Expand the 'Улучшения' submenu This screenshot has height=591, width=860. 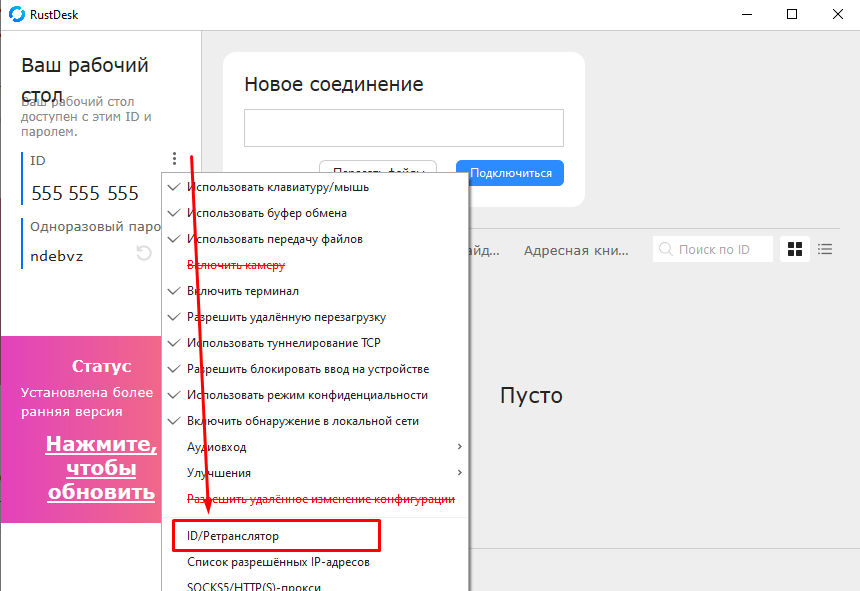coord(315,473)
